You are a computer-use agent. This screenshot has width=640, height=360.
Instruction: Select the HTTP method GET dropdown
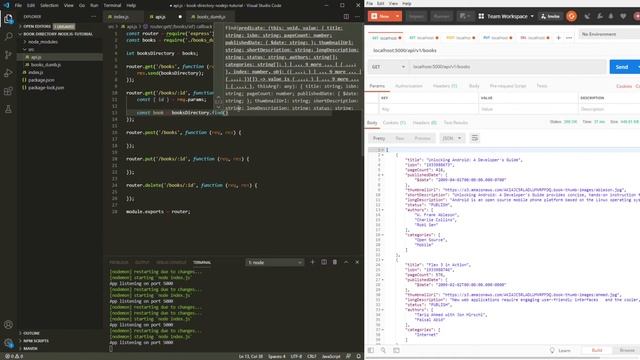(x=388, y=67)
